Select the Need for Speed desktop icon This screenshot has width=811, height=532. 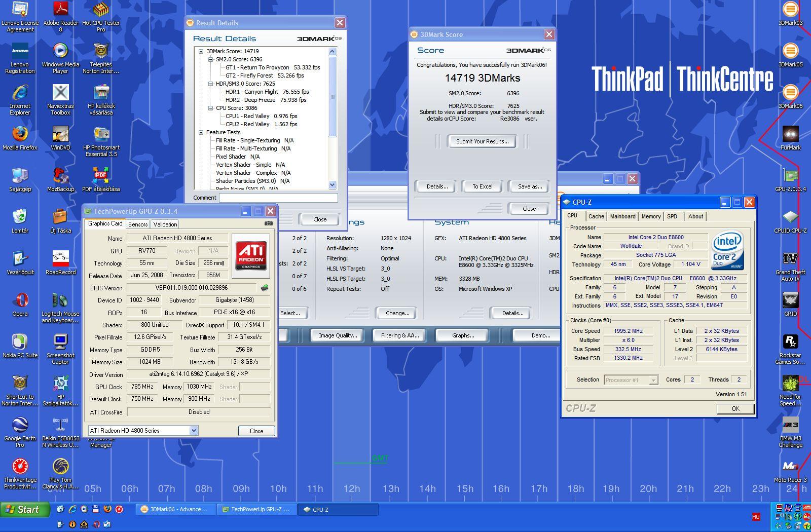point(790,391)
